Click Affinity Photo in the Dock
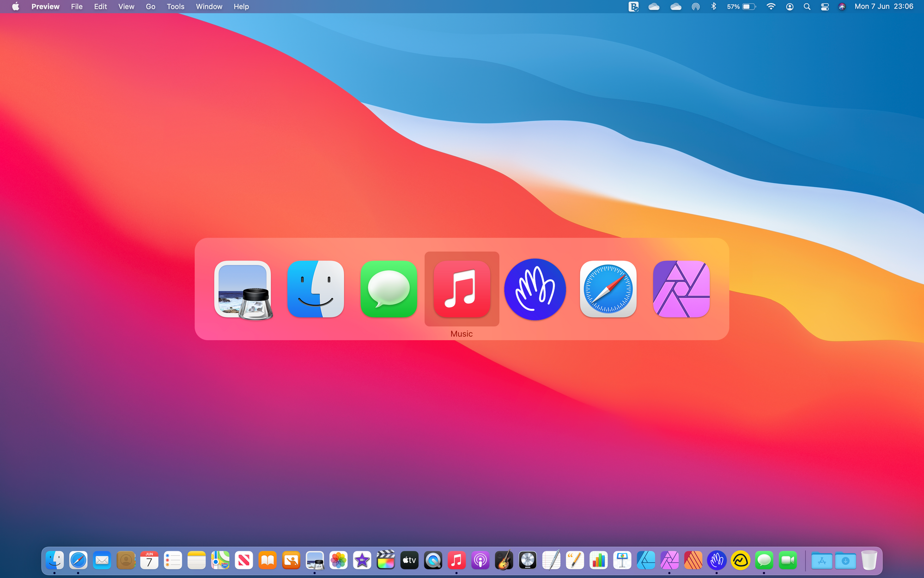The image size is (924, 578). pos(669,560)
